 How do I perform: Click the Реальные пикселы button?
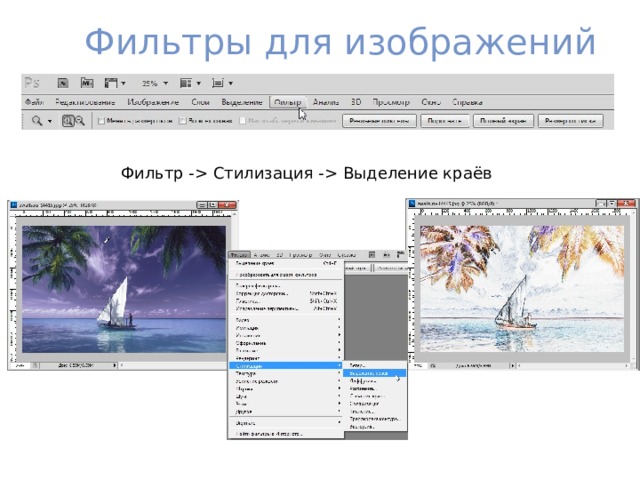point(379,121)
